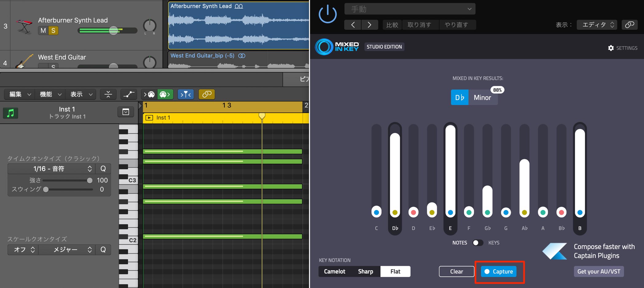Click the 比較 compare button
The height and width of the screenshot is (288, 644).
[392, 25]
